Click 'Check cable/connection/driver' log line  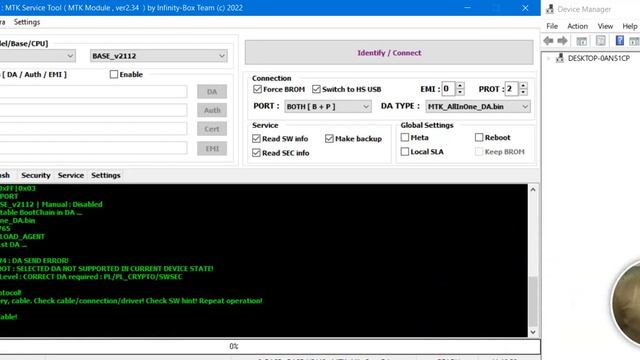(131, 301)
